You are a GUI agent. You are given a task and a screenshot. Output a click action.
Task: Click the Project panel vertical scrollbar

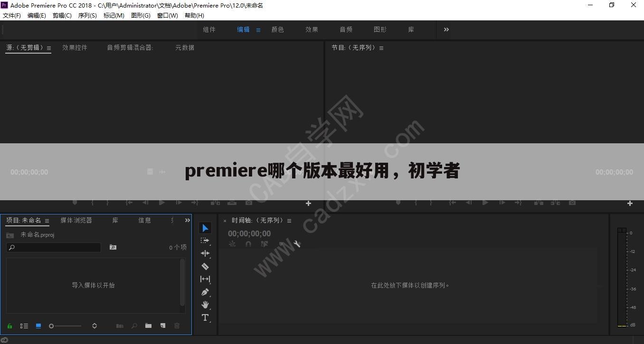coord(182,282)
